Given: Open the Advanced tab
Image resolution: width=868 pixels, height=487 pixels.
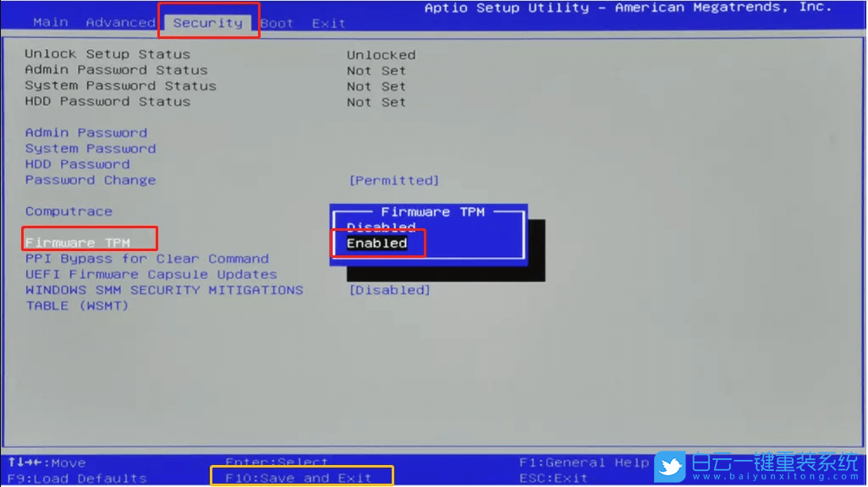Looking at the screenshot, I should pos(120,22).
